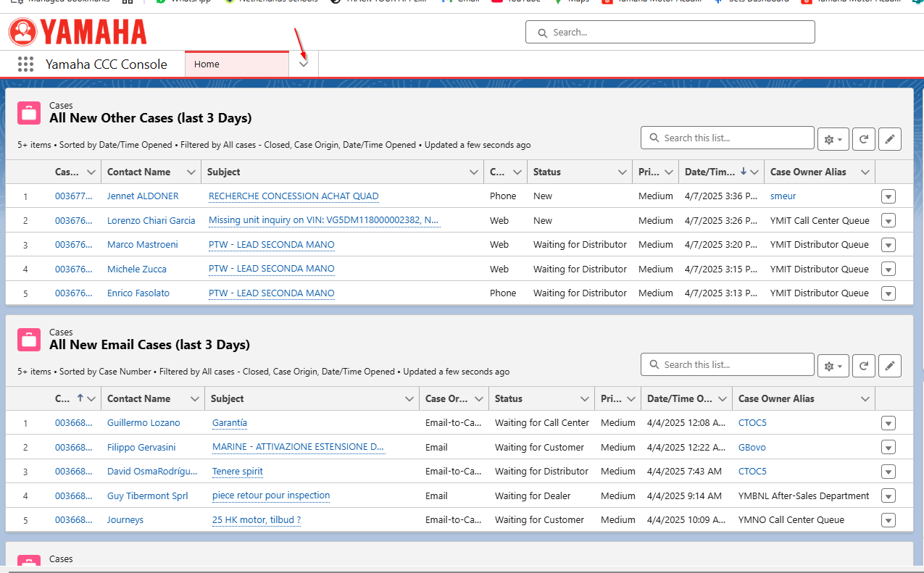Image resolution: width=924 pixels, height=573 pixels.
Task: Open the Status column menu in All New Other Cases
Action: pyautogui.click(x=623, y=172)
